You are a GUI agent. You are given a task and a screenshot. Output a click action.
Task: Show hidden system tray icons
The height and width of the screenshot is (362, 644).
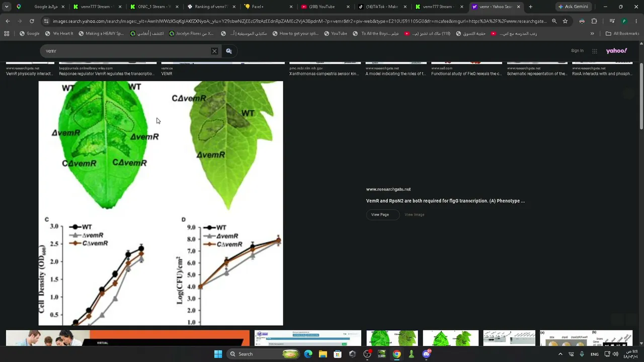pos(560,354)
